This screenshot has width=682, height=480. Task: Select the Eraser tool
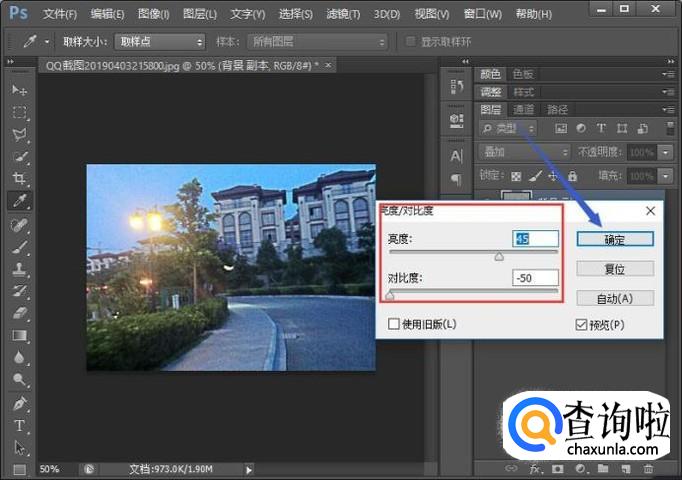pyautogui.click(x=19, y=313)
